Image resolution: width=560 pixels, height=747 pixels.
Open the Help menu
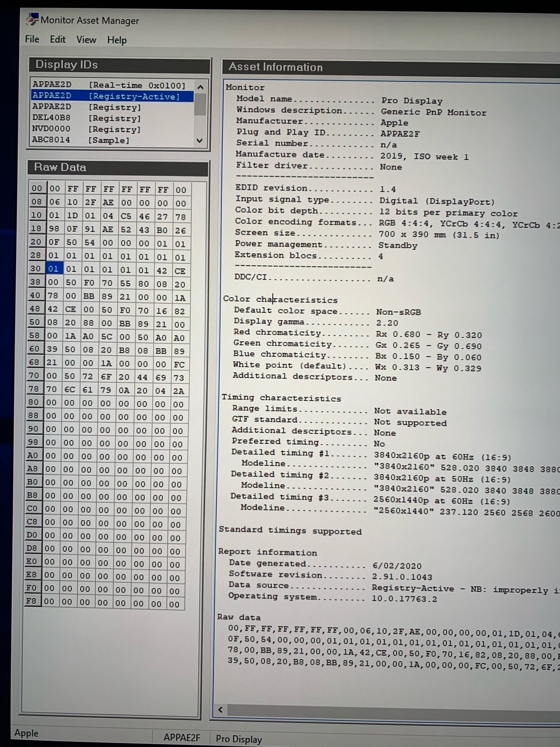click(x=116, y=40)
